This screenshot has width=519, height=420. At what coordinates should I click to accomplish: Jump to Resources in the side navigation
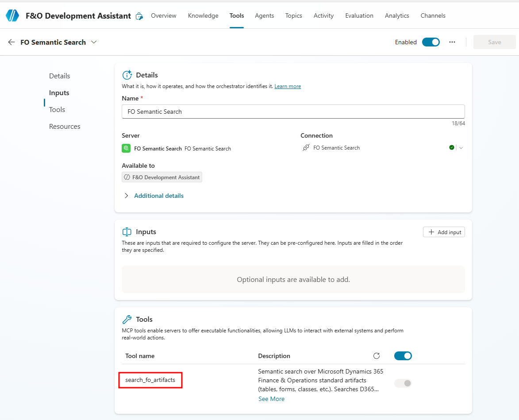pyautogui.click(x=65, y=127)
